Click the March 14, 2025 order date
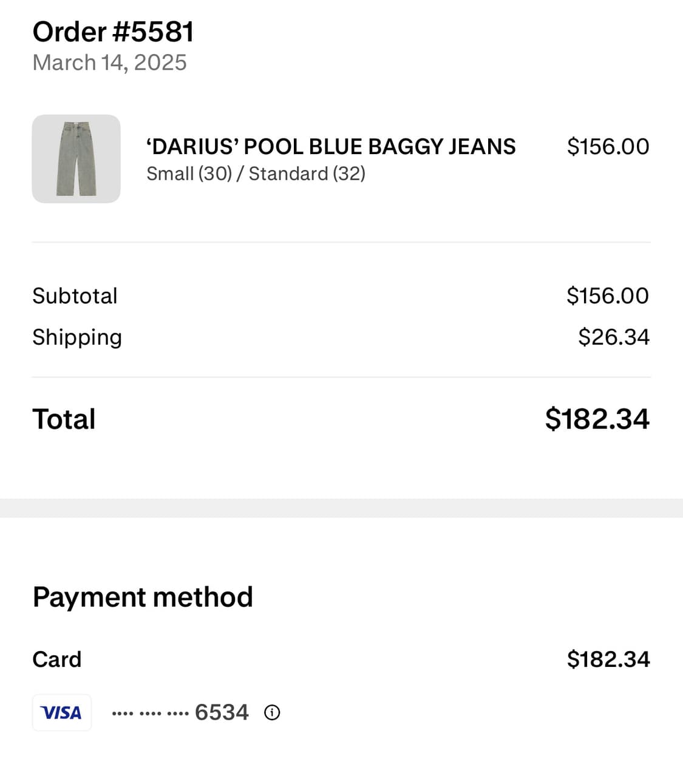Viewport: 683px width, 784px height. pos(110,63)
